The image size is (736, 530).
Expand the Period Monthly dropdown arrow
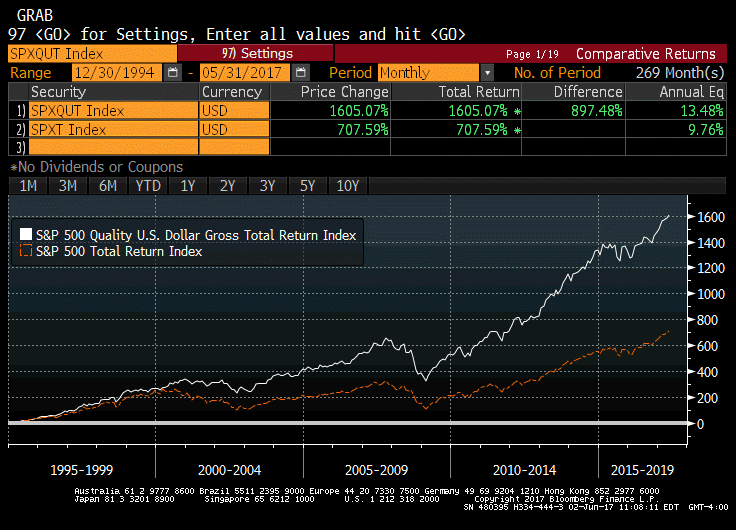[487, 73]
